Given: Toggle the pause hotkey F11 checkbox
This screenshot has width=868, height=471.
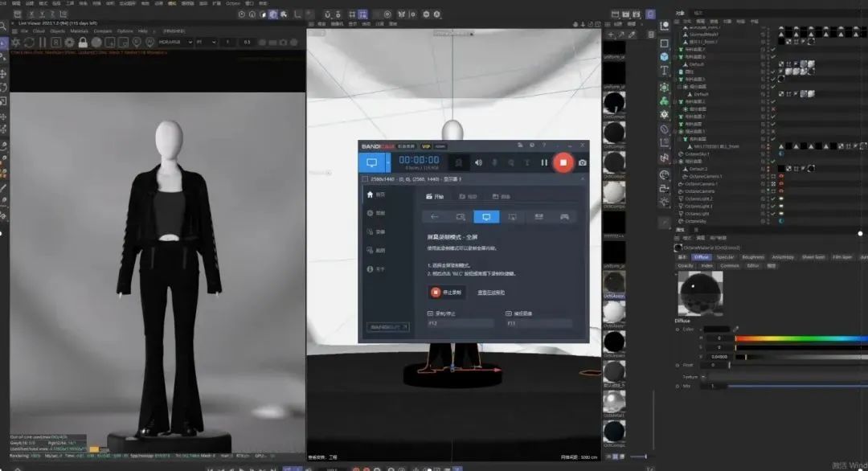Looking at the screenshot, I should coord(509,313).
